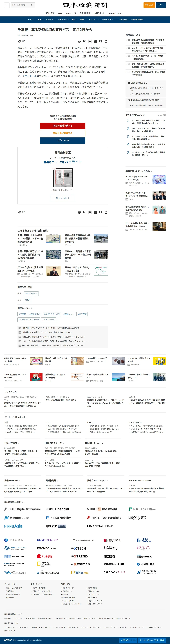Click the 詳しく見る button
Screen dimensions: 170x644
[x=63, y=198]
